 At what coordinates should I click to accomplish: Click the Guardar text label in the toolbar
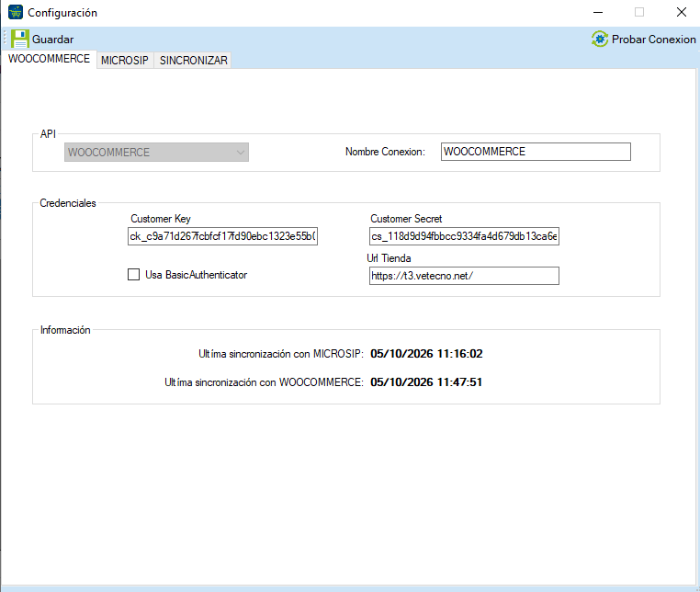pyautogui.click(x=52, y=40)
